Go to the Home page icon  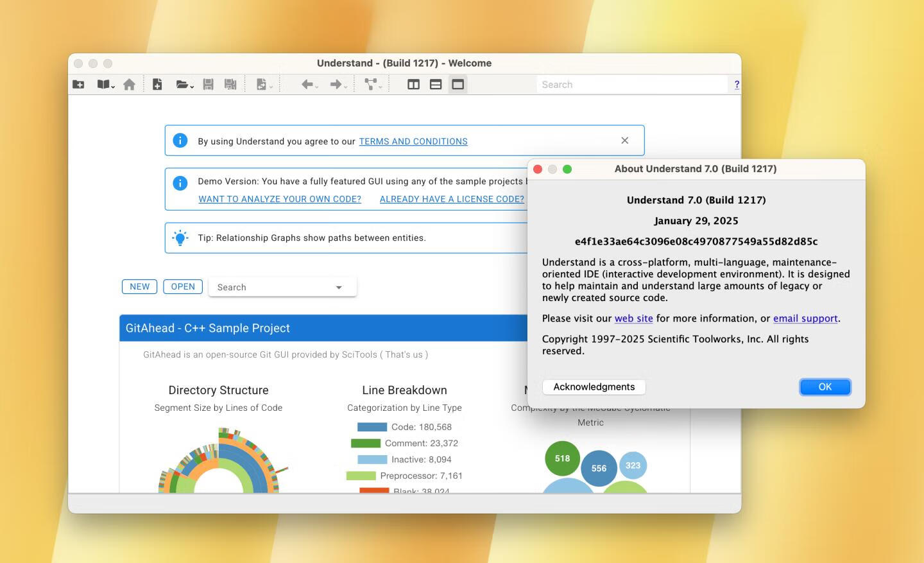click(129, 84)
